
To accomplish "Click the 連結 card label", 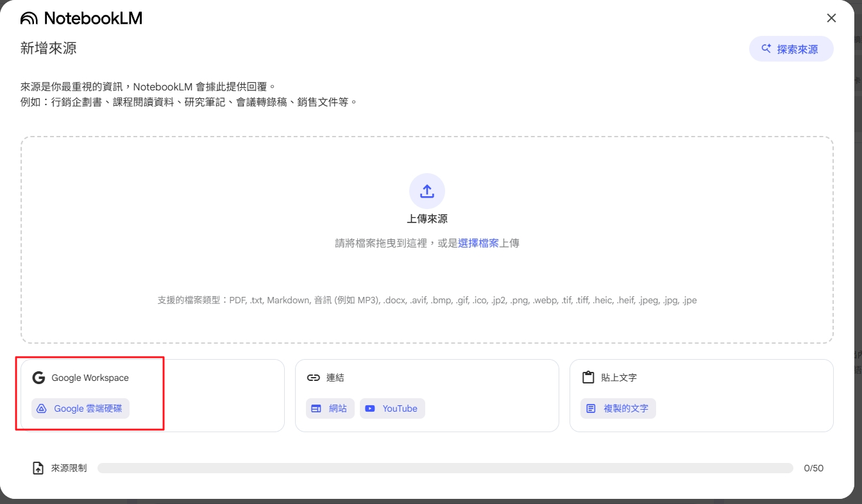I will [335, 378].
